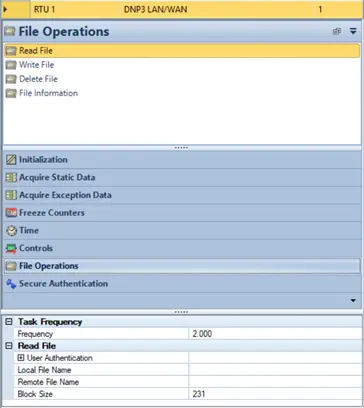The image size is (364, 408).
Task: Click the RTU 1 cell
Action: click(x=45, y=9)
